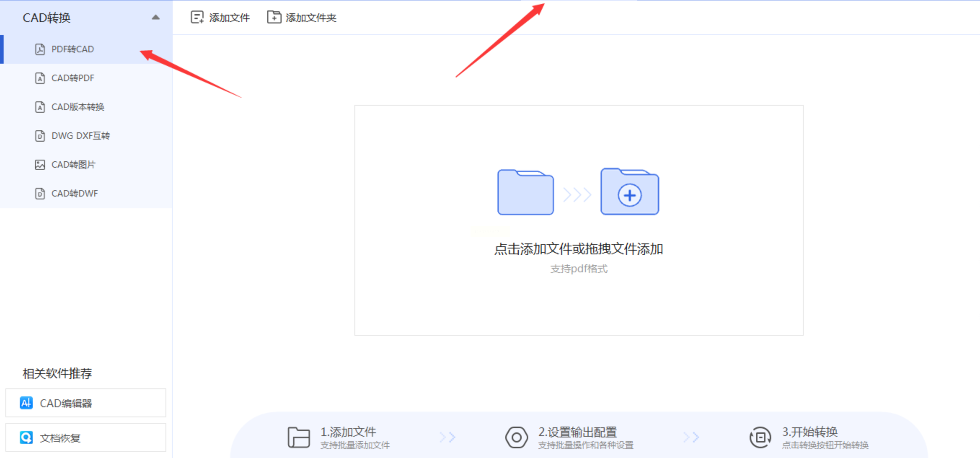Collapse the CAD转换 section arrow

point(156,18)
